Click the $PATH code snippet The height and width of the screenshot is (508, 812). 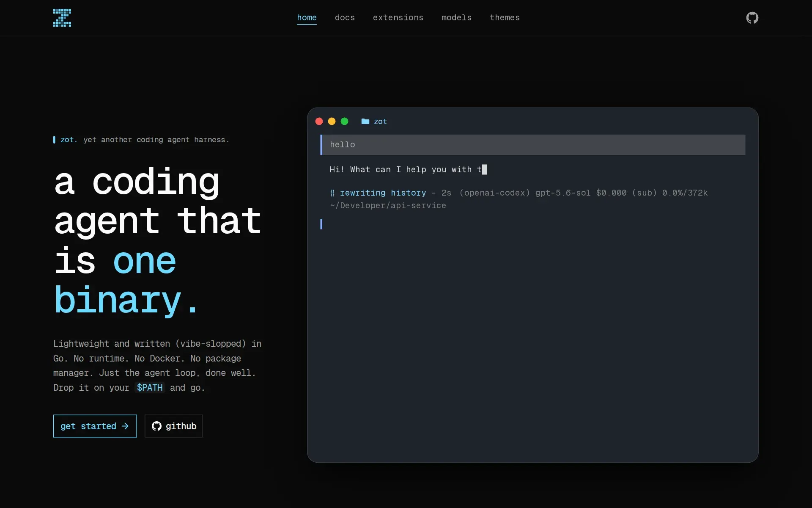point(150,387)
